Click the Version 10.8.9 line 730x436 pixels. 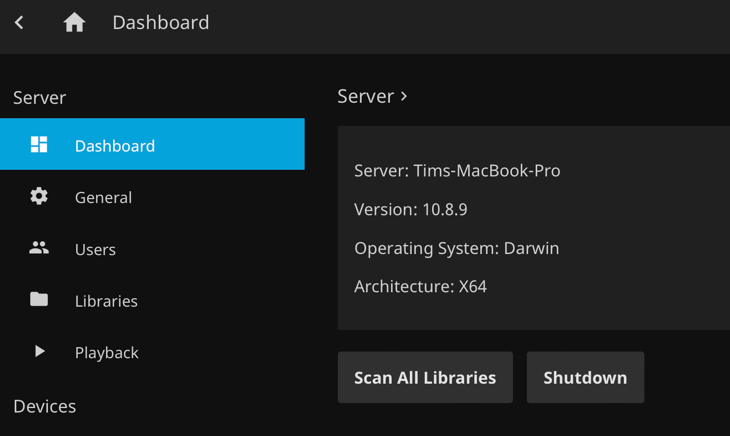tap(410, 210)
